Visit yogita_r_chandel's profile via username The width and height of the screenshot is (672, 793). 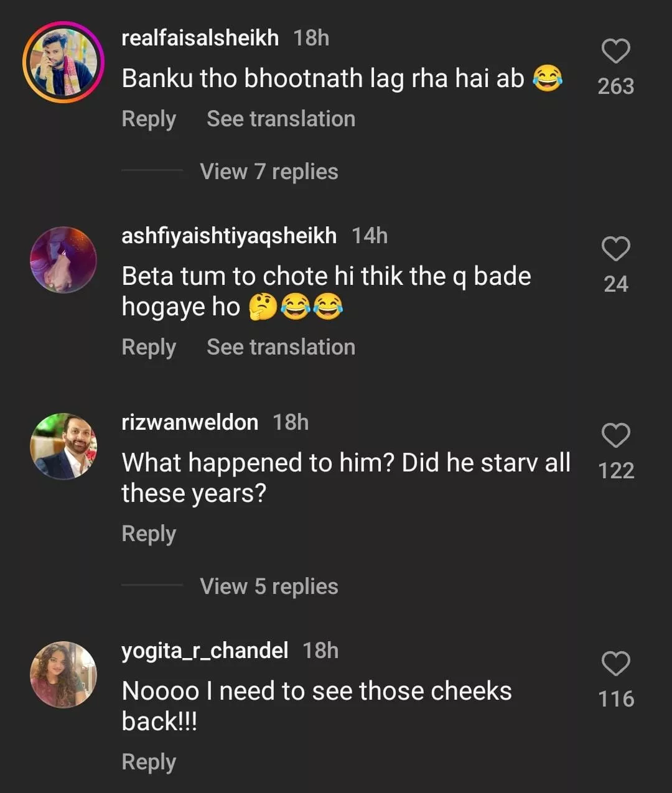point(205,651)
